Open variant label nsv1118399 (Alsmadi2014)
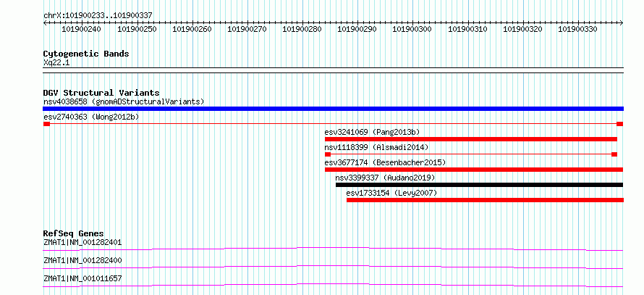The width and height of the screenshot is (644, 295). (x=376, y=147)
